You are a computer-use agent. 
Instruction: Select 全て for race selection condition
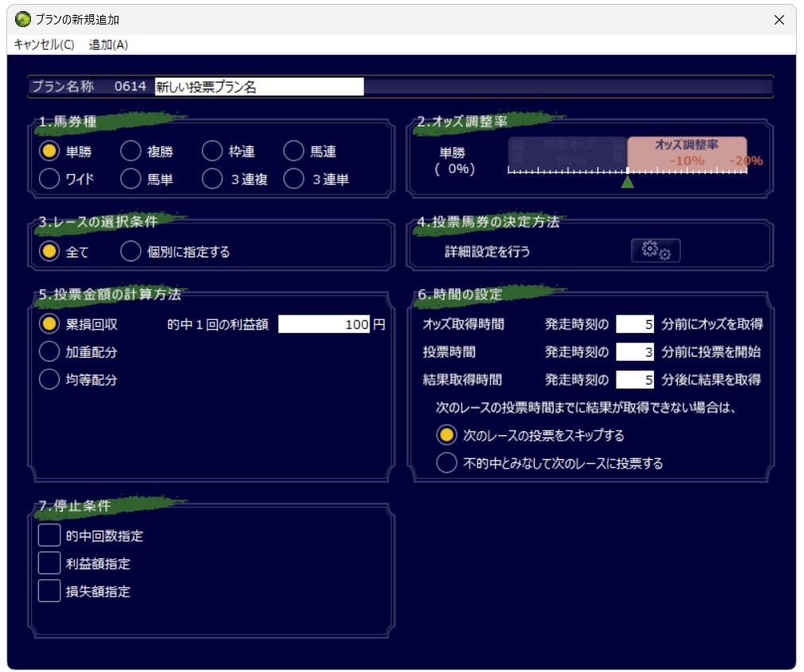point(49,252)
